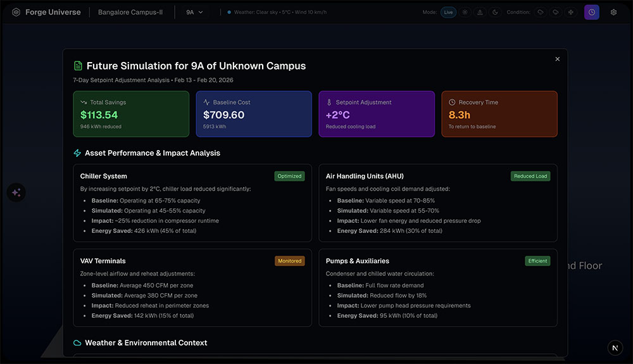
Task: Click the Recovery Time card
Action: pos(499,114)
